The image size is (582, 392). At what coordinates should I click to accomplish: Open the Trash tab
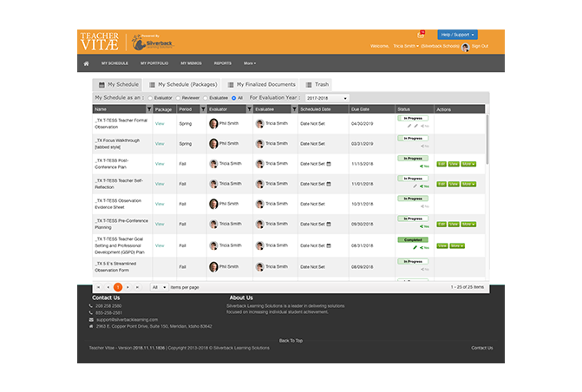coord(317,84)
